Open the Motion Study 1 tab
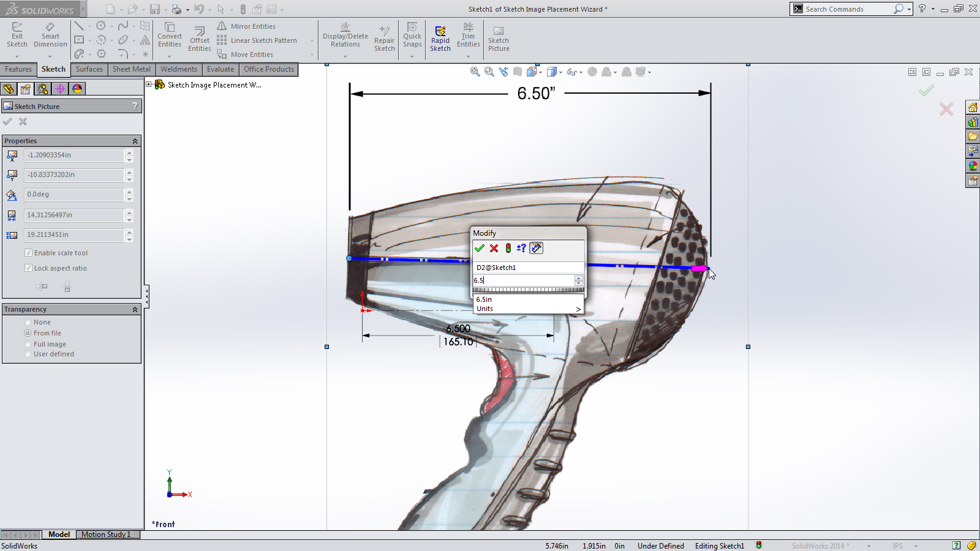The width and height of the screenshot is (980, 551). 107,534
